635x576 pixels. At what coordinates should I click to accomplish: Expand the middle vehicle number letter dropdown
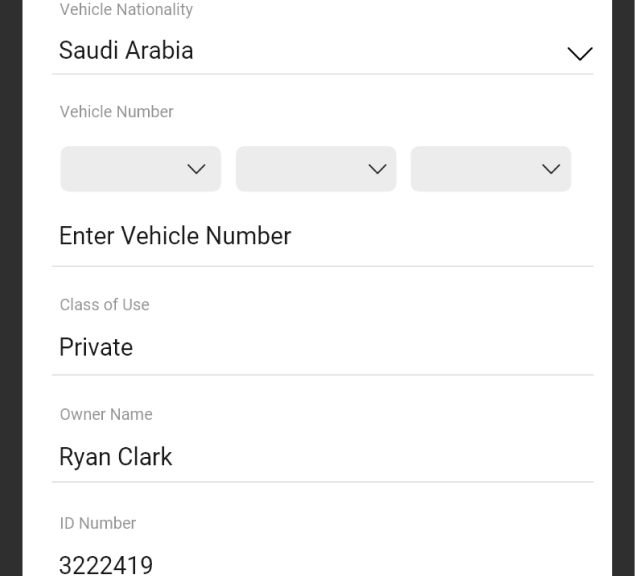[x=316, y=169]
